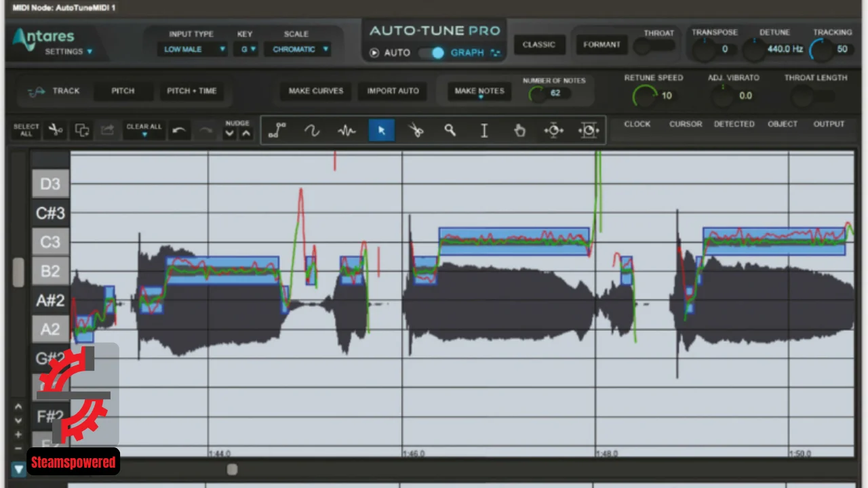Adjust the Throat Length knob
Screen dimensions: 868x488
pos(803,96)
